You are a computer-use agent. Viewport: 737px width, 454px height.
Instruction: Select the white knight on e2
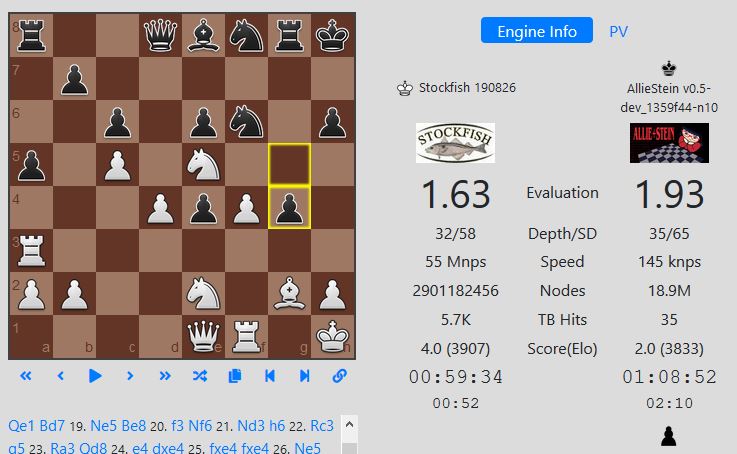tap(204, 294)
